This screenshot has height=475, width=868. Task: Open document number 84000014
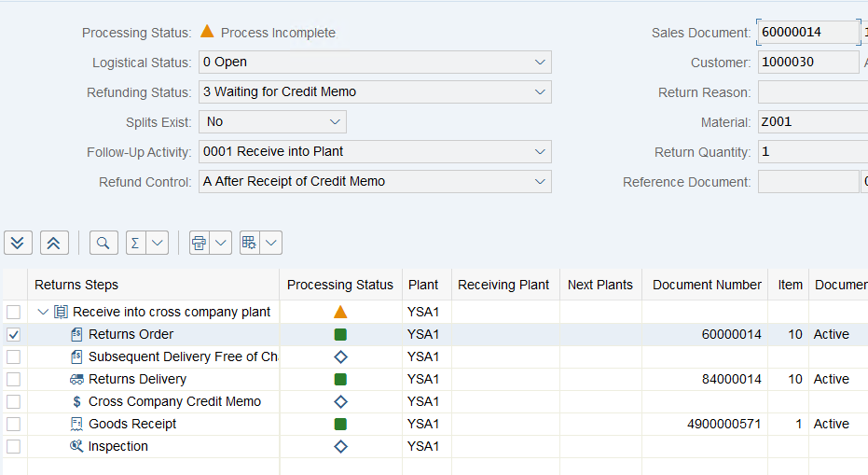pos(731,379)
